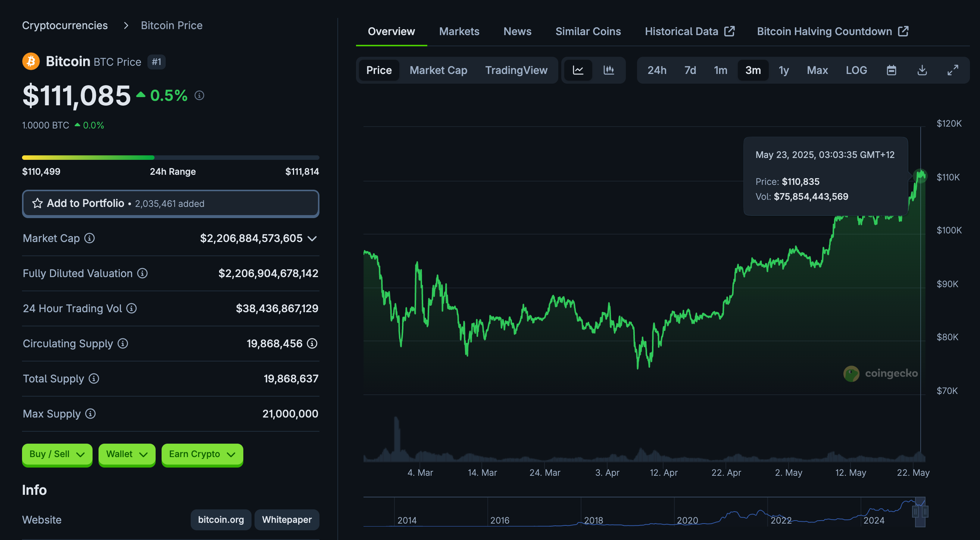Click right handle of chart navigator range
980x540 pixels.
click(925, 512)
